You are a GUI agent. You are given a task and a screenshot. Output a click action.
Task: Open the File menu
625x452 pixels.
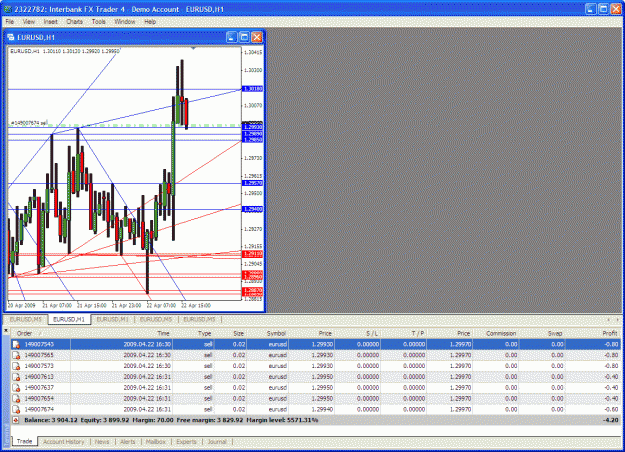tap(10, 22)
